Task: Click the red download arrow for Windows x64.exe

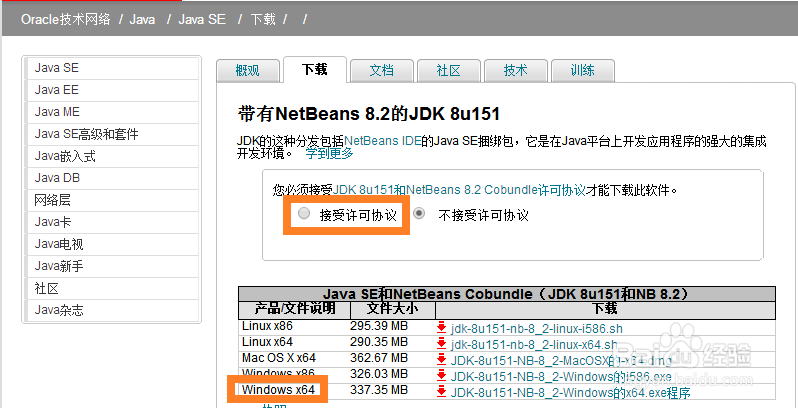Action: coord(442,392)
